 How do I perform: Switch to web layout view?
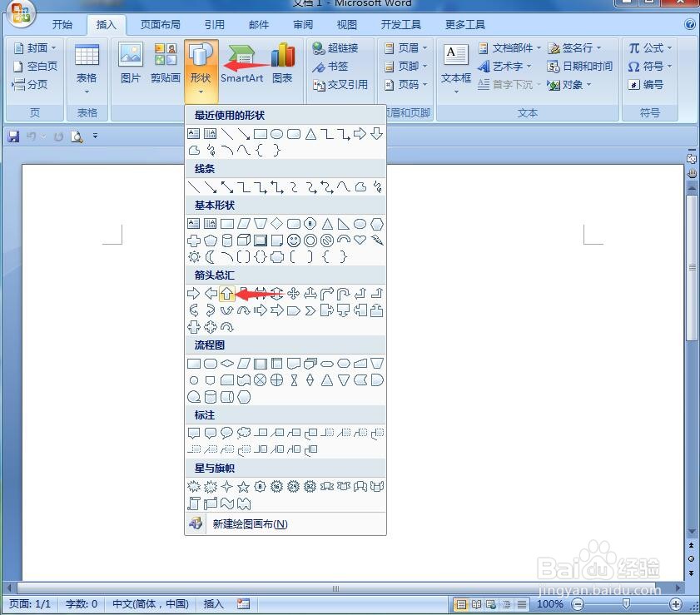tap(490, 604)
